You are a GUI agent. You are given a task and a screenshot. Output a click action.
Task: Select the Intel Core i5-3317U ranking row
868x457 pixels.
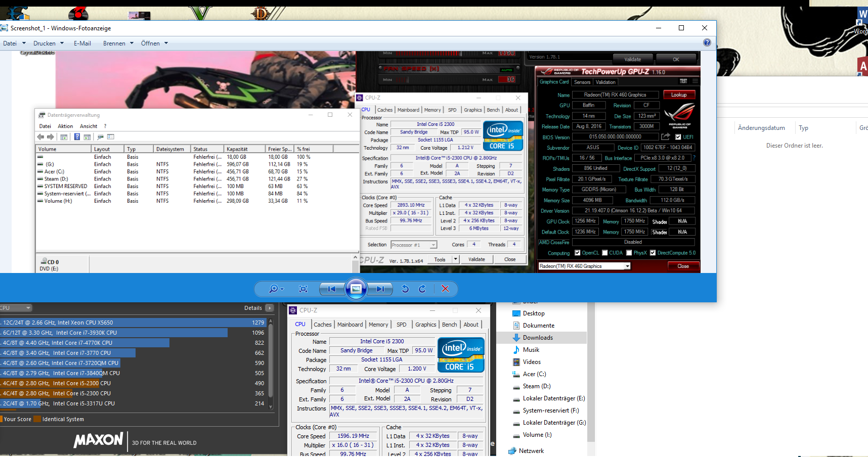click(x=133, y=403)
